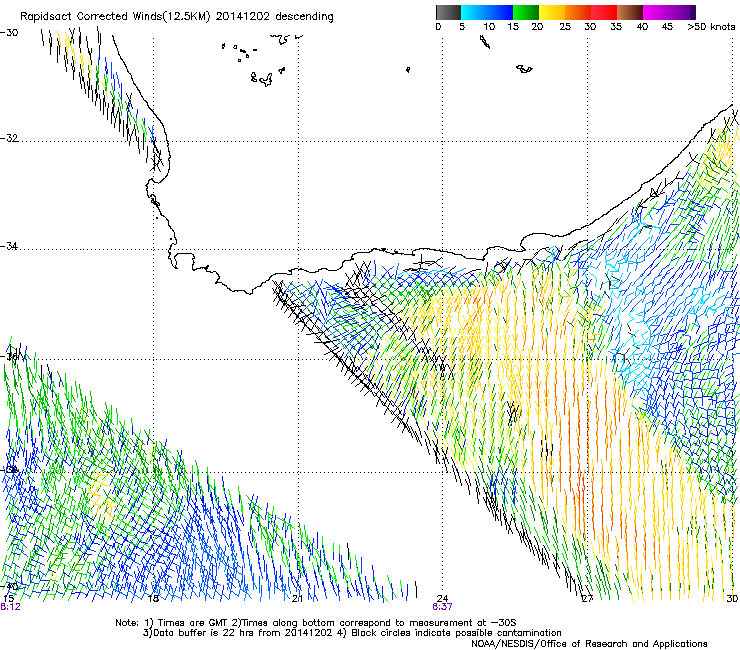
Task: Click the legend scale label '35'
Action: [x=616, y=27]
